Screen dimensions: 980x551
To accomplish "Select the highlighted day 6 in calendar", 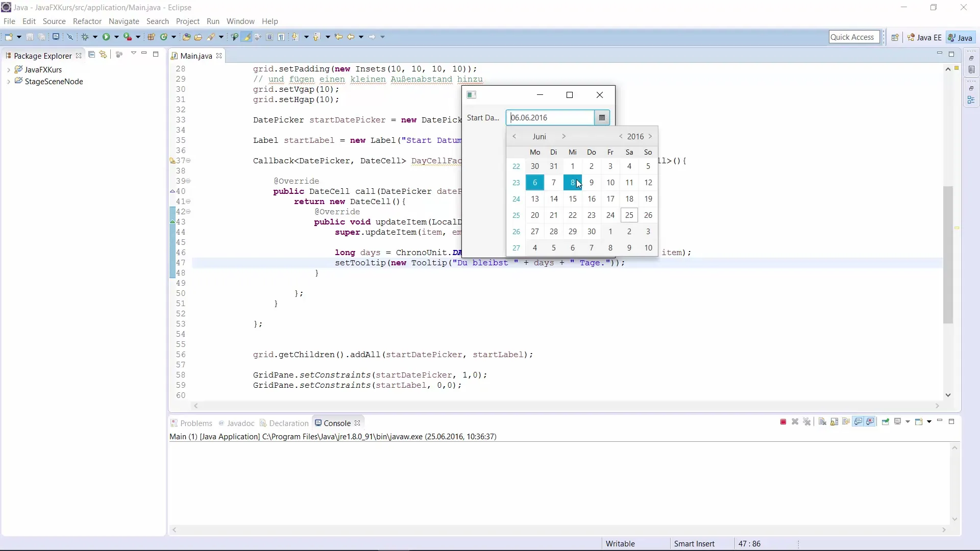I will (535, 183).
